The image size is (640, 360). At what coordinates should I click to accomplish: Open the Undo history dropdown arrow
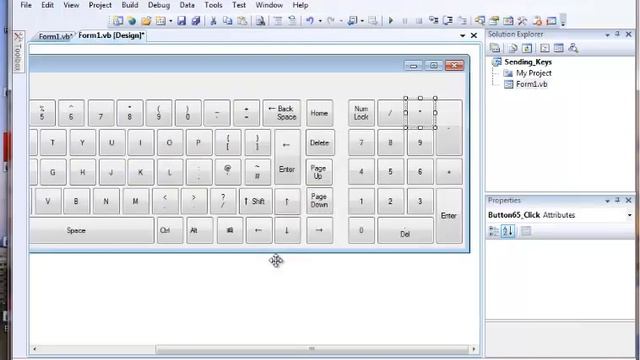320,21
